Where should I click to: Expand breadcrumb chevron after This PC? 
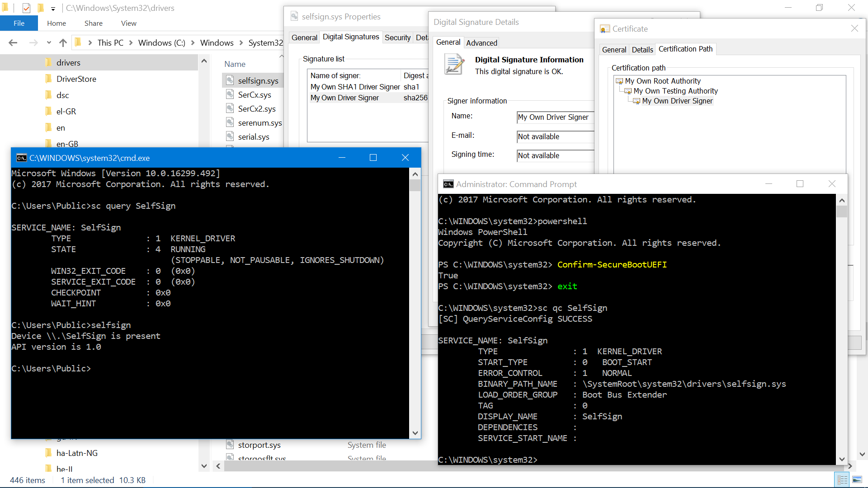coord(131,43)
